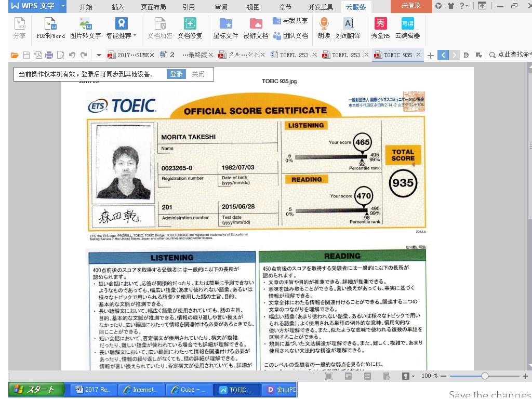Click the full screen view icon in status bar
The image size is (532, 399).
(x=329, y=376)
